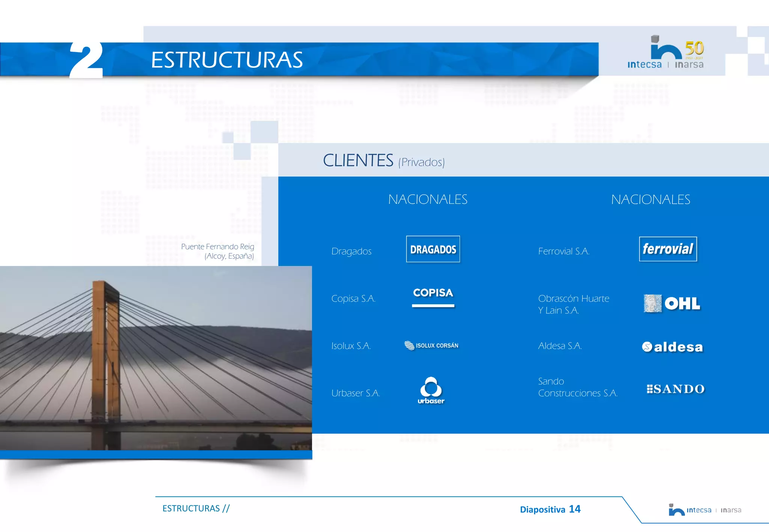Click the Isolux Corsán logo
769x532 pixels.
[431, 345]
